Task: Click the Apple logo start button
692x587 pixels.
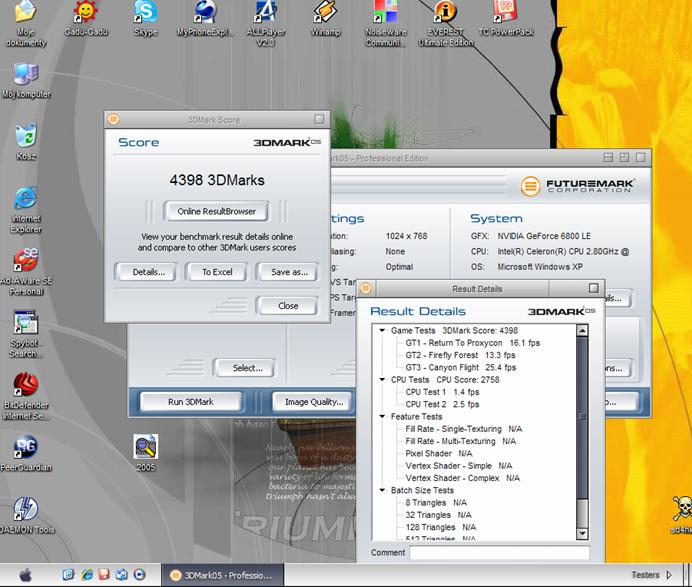Action: tap(26, 575)
